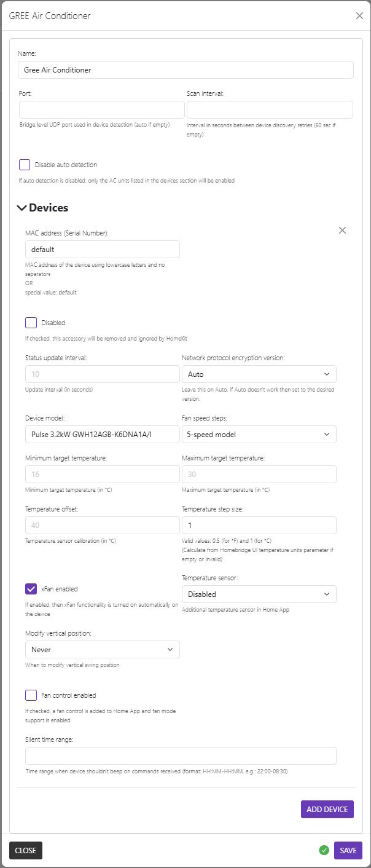Uncheck the xFan enabled checkbox

pos(31,589)
